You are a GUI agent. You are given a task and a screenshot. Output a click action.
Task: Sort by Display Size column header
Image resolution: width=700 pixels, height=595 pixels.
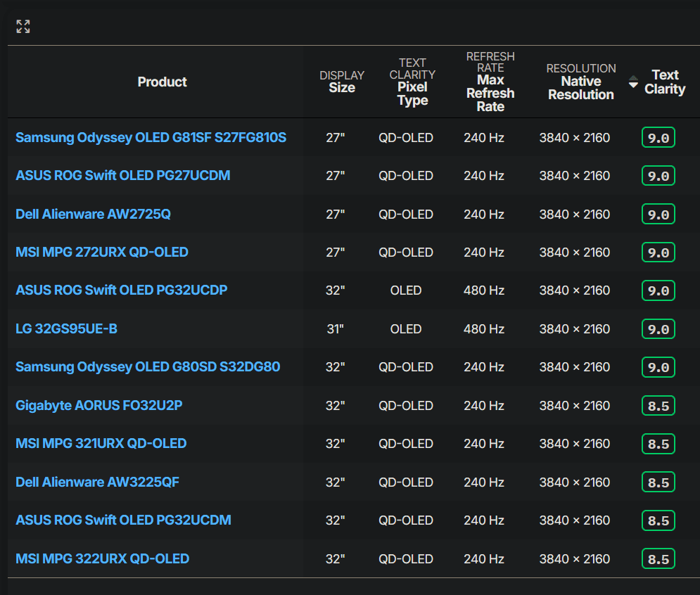pos(342,82)
